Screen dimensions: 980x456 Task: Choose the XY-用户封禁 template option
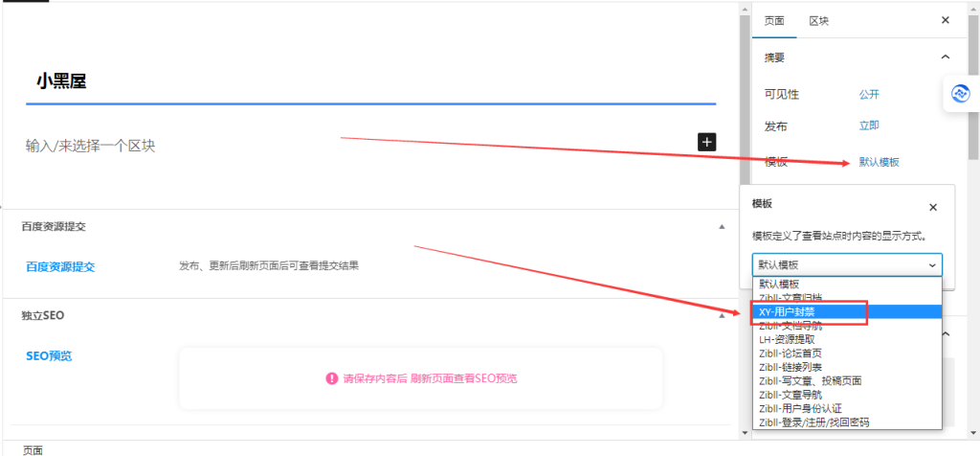(847, 311)
